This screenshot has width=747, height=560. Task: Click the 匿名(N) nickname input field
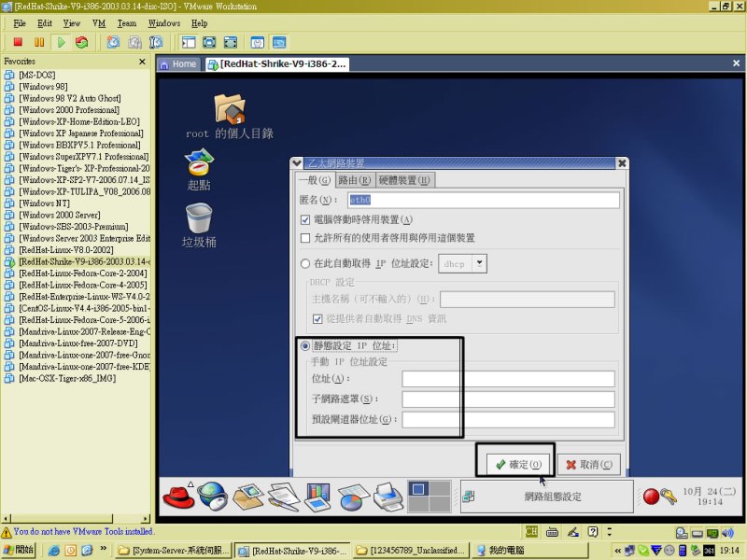point(484,200)
